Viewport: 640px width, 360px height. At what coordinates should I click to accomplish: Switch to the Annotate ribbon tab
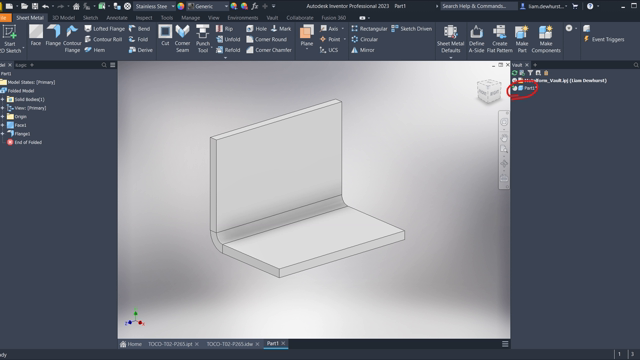(117, 18)
